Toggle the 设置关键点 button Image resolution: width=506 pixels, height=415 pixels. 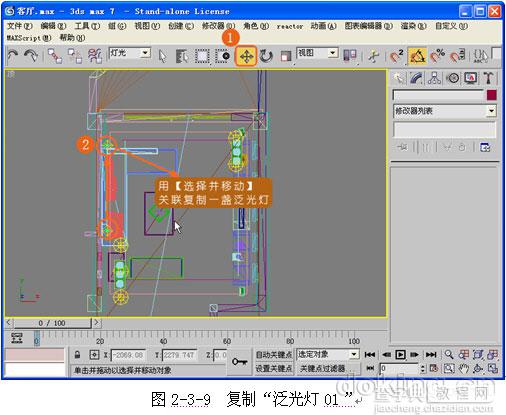pyautogui.click(x=274, y=368)
